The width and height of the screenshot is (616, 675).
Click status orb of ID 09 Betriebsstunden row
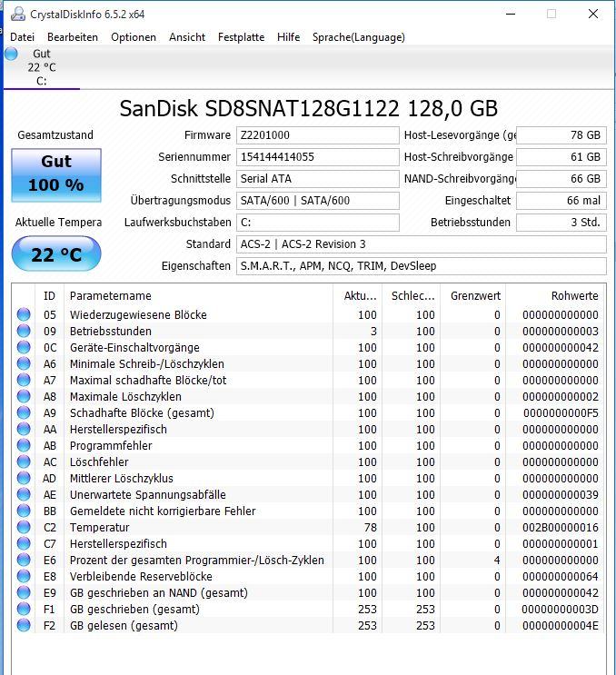pyautogui.click(x=24, y=331)
